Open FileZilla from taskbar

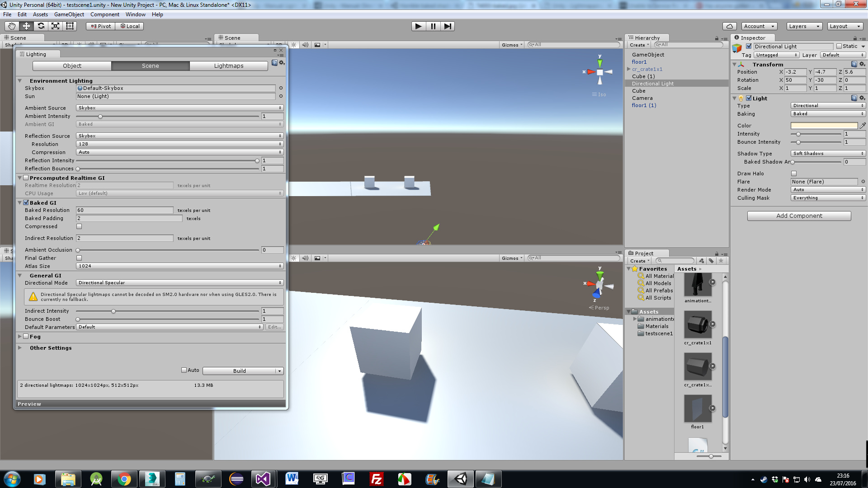376,479
